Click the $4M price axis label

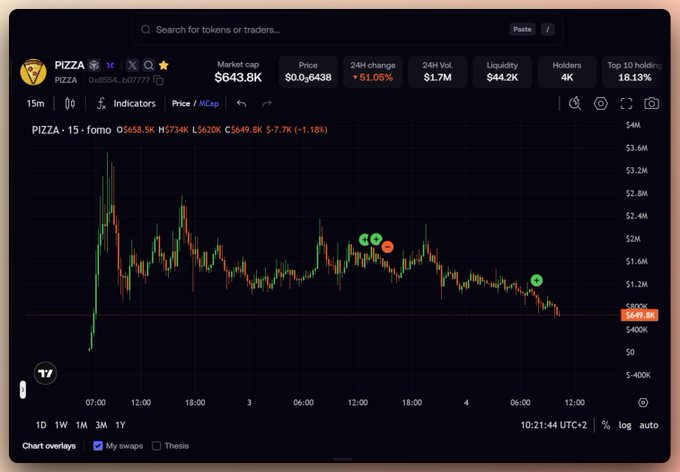(x=633, y=125)
